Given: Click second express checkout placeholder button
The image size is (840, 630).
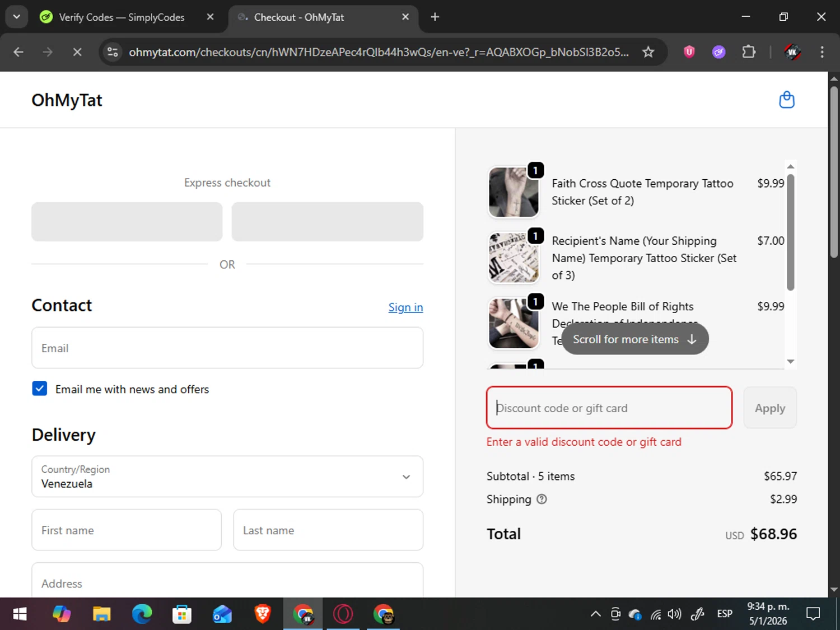Looking at the screenshot, I should 328,222.
